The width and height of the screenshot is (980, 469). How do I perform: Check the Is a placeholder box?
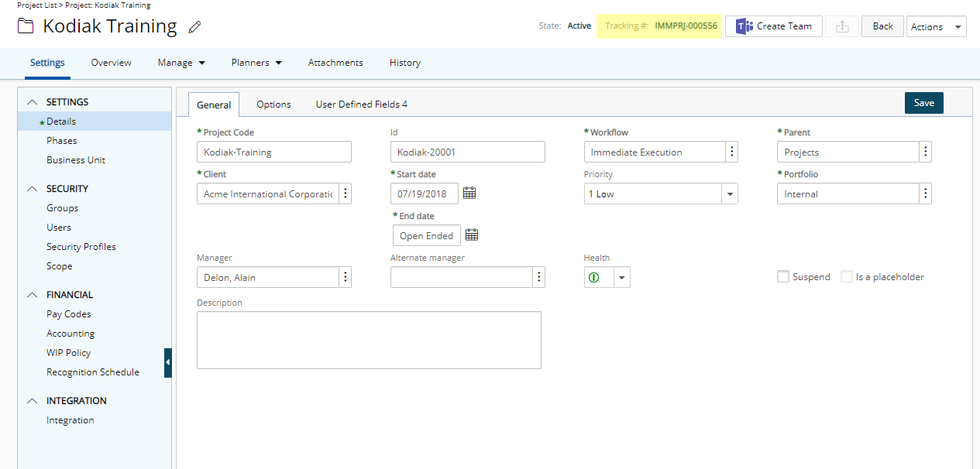pyautogui.click(x=847, y=276)
